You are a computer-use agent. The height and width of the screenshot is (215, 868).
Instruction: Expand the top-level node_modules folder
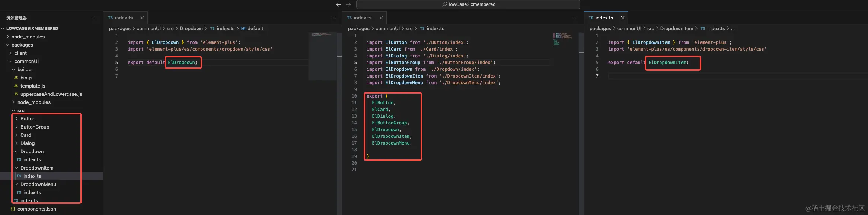click(51, 37)
